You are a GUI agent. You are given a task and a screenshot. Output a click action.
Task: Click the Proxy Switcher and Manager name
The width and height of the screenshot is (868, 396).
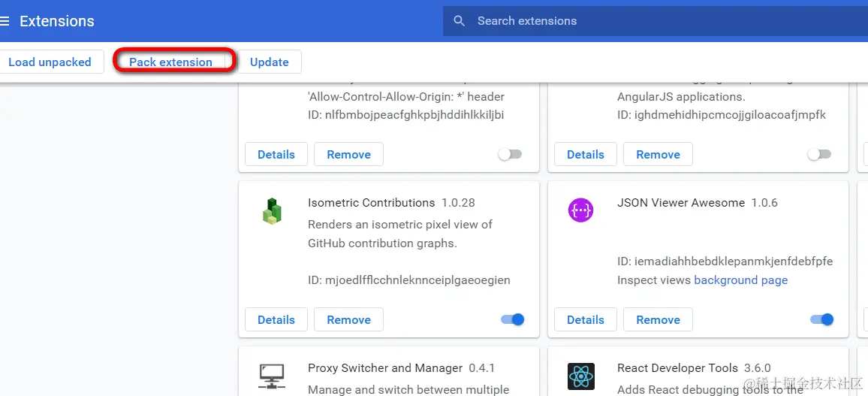(x=385, y=368)
